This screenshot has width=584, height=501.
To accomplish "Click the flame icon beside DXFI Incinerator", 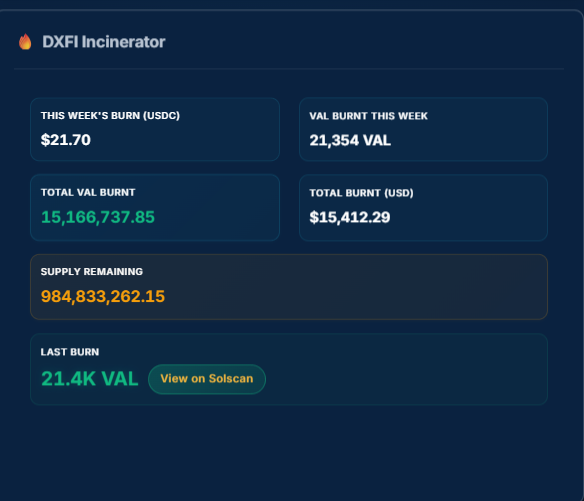I will pos(25,41).
